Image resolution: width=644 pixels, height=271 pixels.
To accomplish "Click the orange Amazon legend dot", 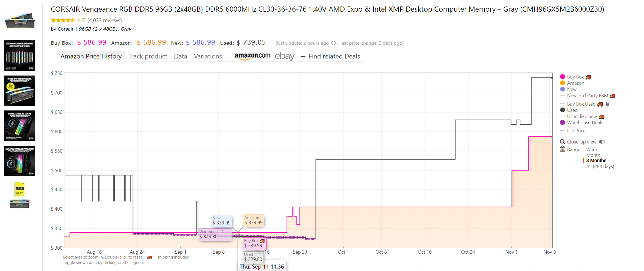I will (x=563, y=83).
